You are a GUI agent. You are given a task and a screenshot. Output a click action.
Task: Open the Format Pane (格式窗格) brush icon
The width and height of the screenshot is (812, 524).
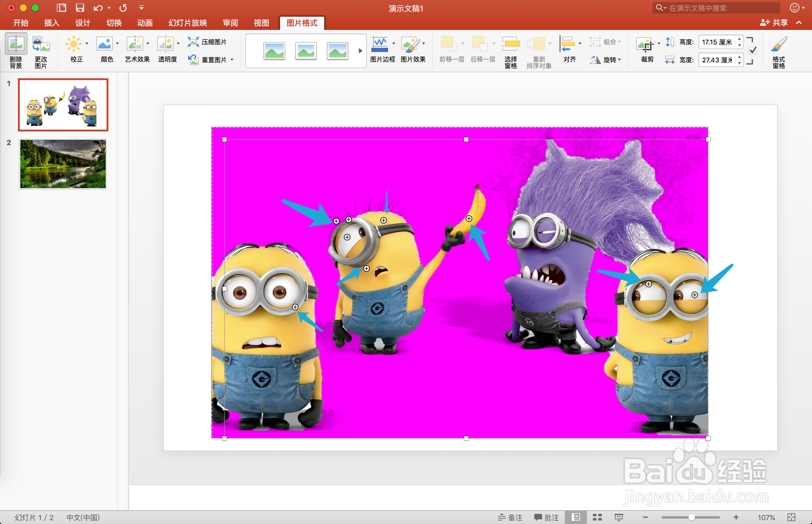[779, 44]
